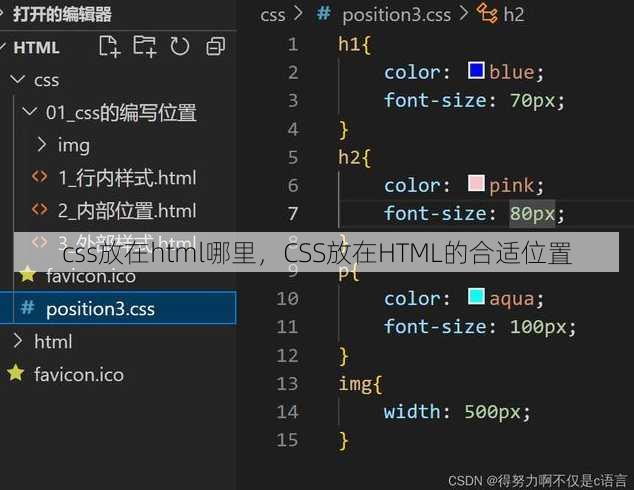Open 2_内部位置.html file
This screenshot has height=490, width=634.
point(127,211)
